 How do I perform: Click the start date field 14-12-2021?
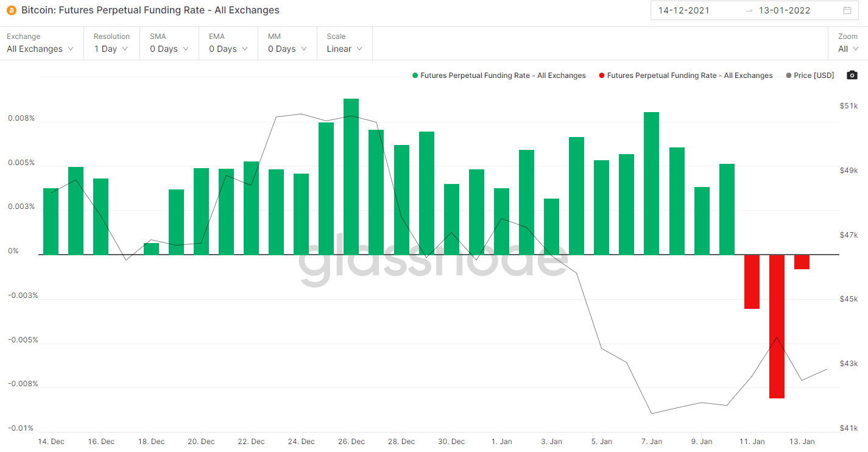683,10
